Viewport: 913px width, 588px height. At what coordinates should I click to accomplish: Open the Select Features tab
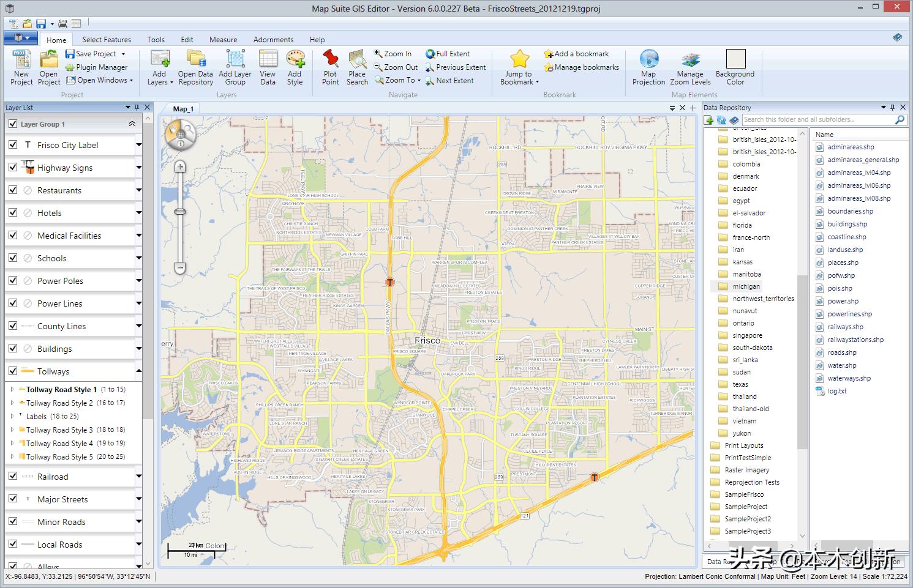tap(107, 40)
